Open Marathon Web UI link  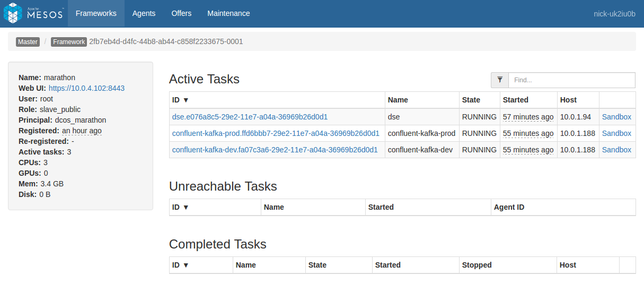(x=86, y=88)
